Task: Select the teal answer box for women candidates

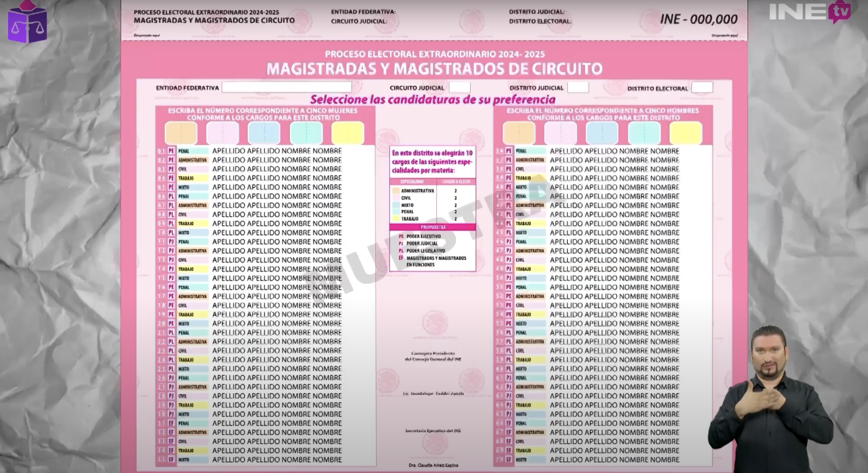Action: pyautogui.click(x=306, y=133)
